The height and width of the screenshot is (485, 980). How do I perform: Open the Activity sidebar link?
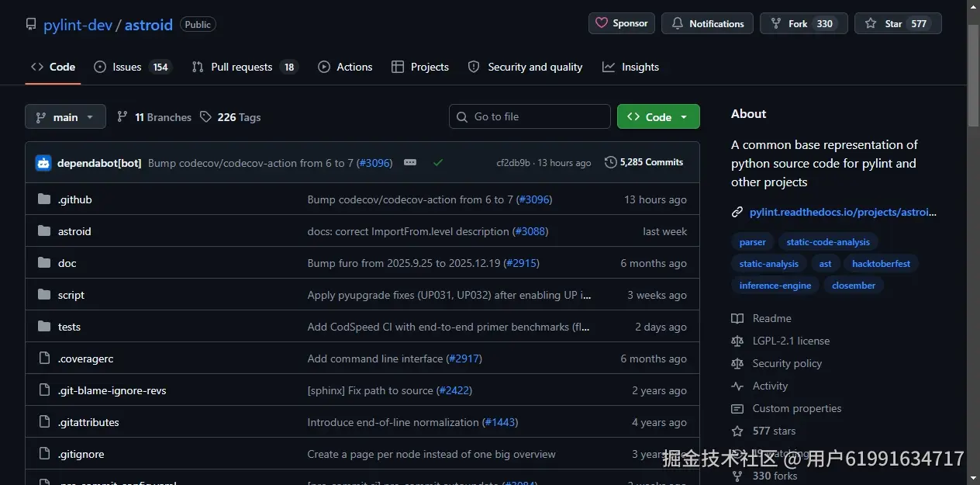tap(760, 386)
